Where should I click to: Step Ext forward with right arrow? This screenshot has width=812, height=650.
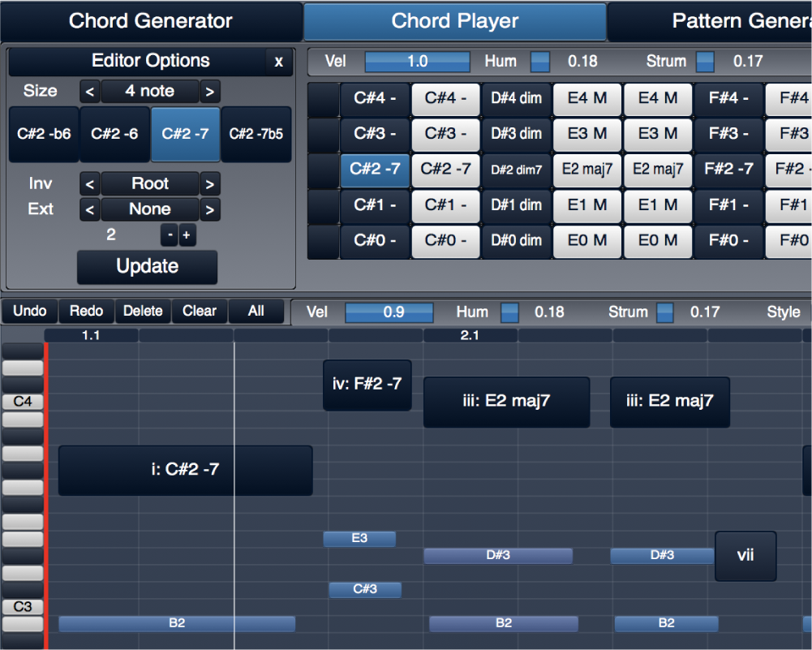click(x=210, y=209)
